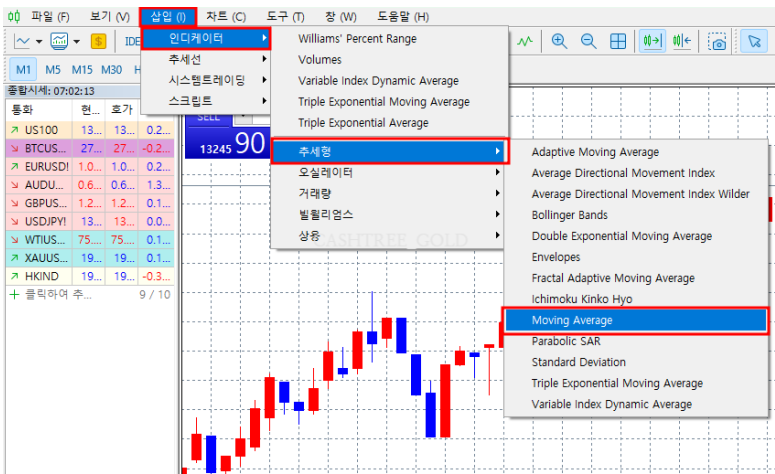Zoom out of the chart
This screenshot has width=775, height=474.
pos(588,41)
